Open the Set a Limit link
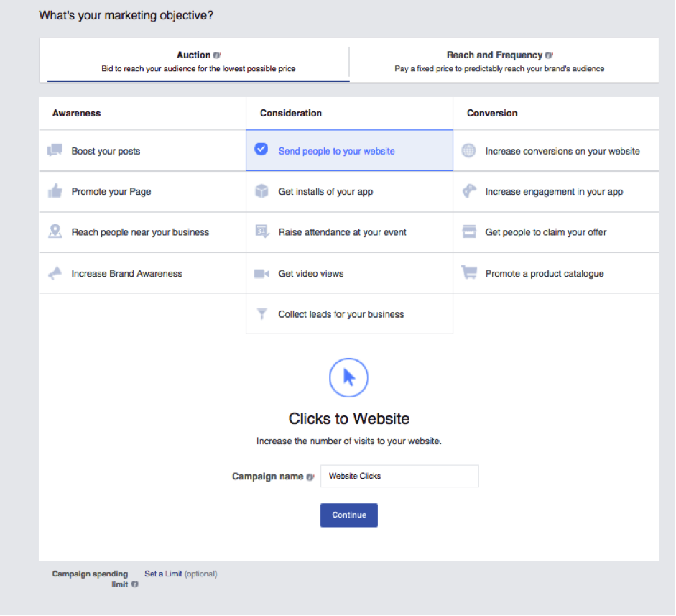The image size is (676, 616). click(163, 574)
